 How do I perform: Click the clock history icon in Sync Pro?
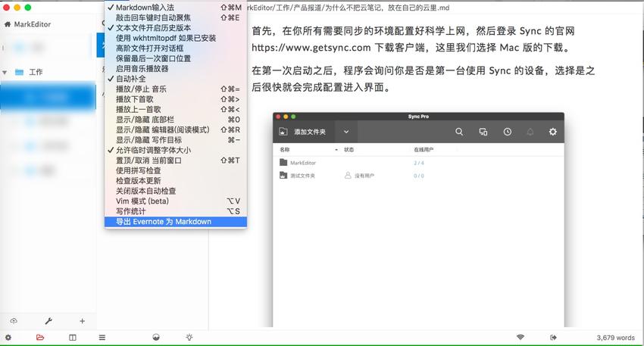pos(508,132)
